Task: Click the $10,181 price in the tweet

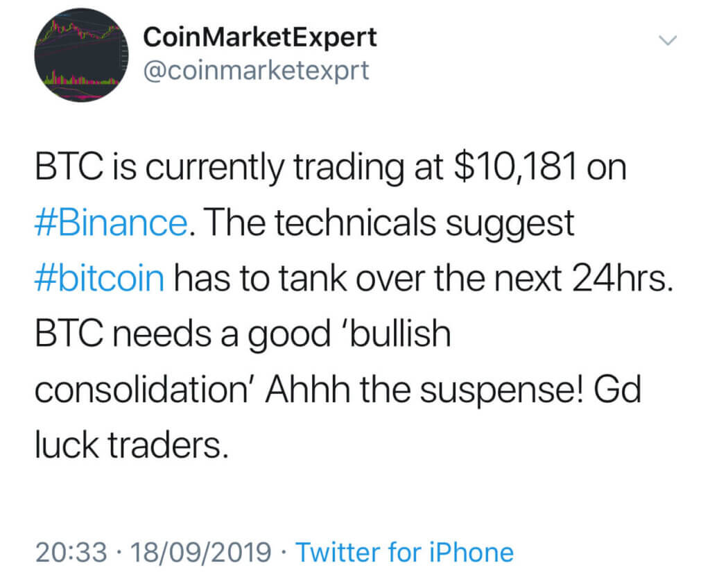Action: tap(515, 166)
